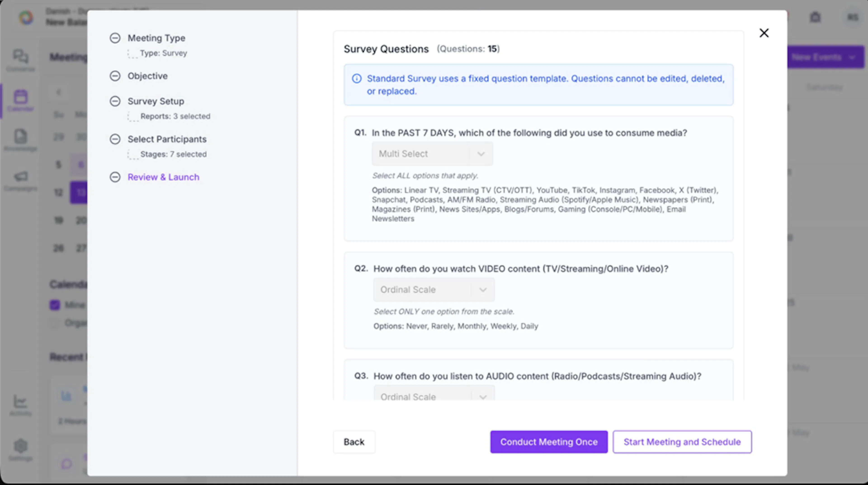Click the Q3 question about AUDIO content
The width and height of the screenshot is (868, 485).
coord(537,376)
